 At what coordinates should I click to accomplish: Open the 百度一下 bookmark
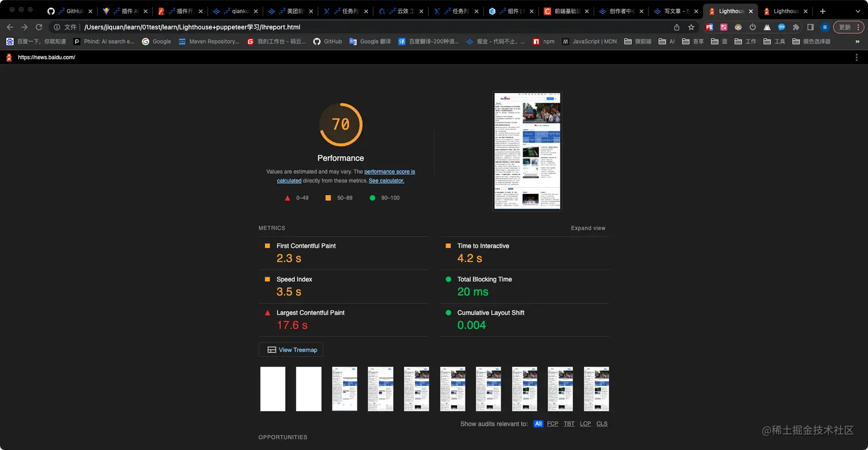tap(36, 41)
